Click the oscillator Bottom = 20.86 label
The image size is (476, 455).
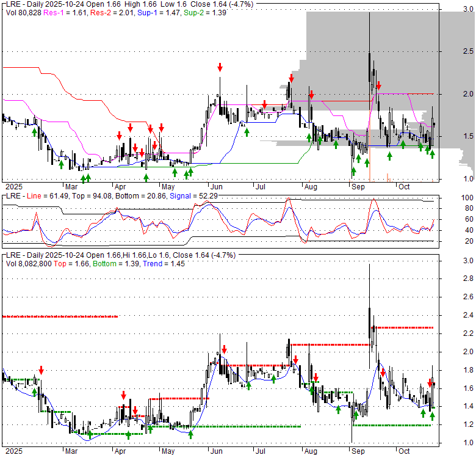140,196
